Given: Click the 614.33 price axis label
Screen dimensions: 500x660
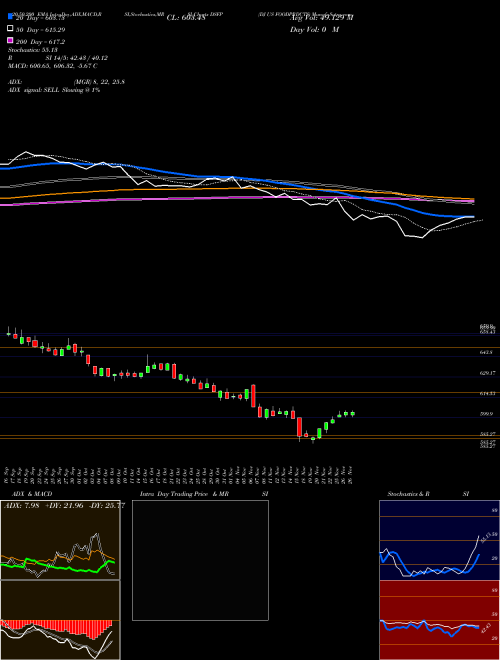Looking at the screenshot, I should pos(487,393).
